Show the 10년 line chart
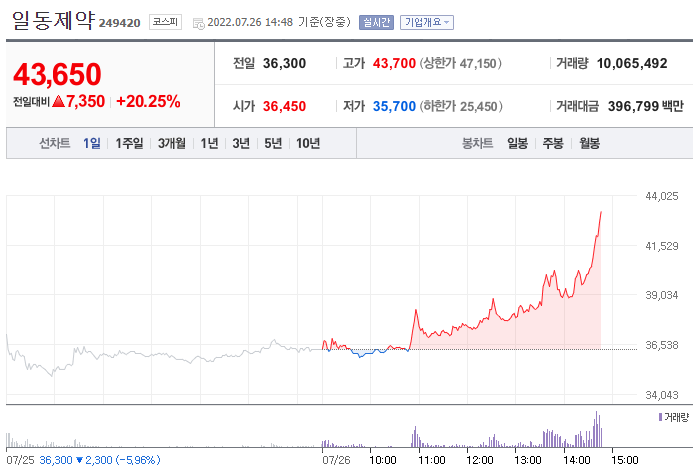This screenshot has height=475, width=693. 308,143
